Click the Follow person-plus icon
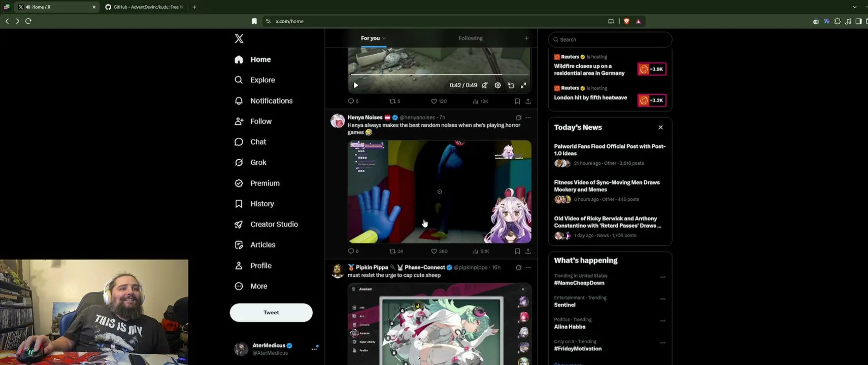 click(x=239, y=121)
